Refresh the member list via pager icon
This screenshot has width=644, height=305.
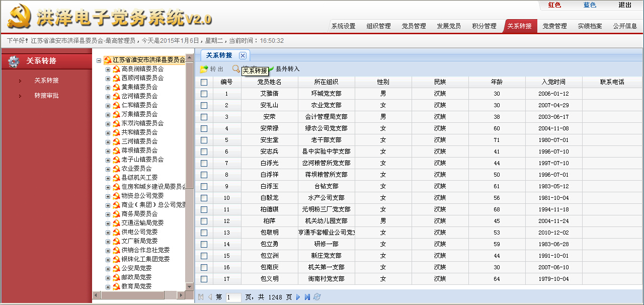point(316,297)
